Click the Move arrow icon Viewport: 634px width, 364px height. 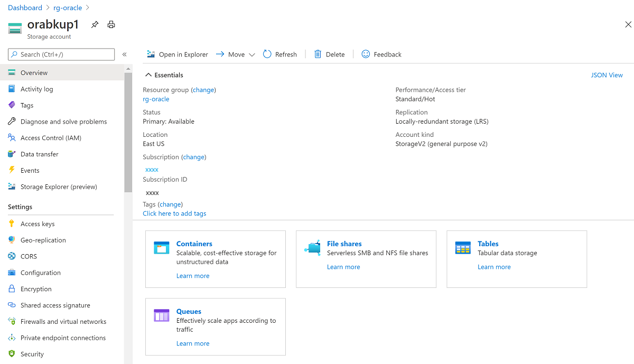[x=220, y=54]
